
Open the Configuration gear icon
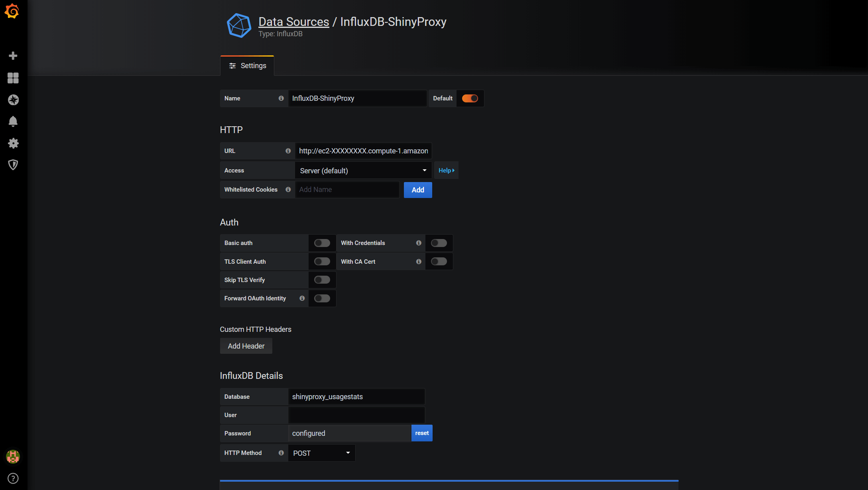tap(13, 143)
